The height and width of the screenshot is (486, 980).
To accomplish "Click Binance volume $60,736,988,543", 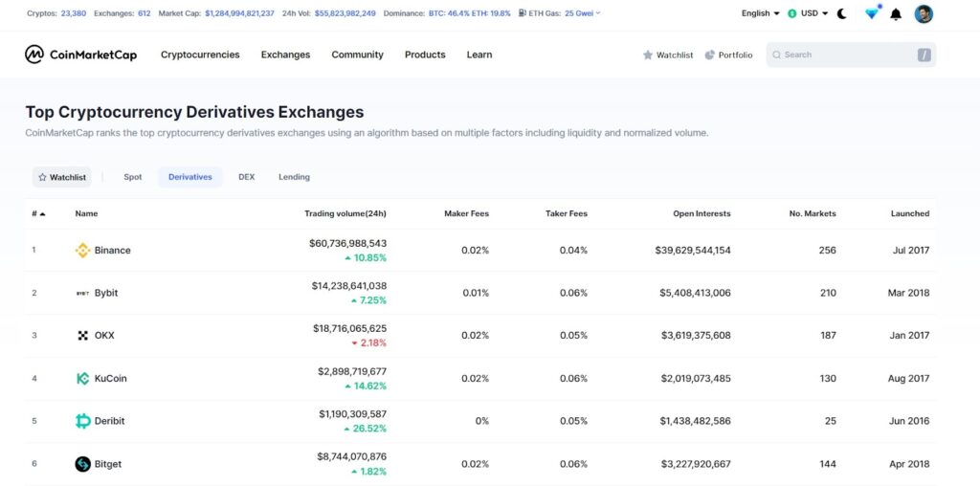I will click(x=347, y=243).
